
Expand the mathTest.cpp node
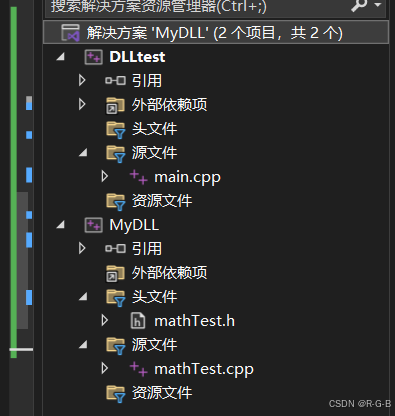105,368
